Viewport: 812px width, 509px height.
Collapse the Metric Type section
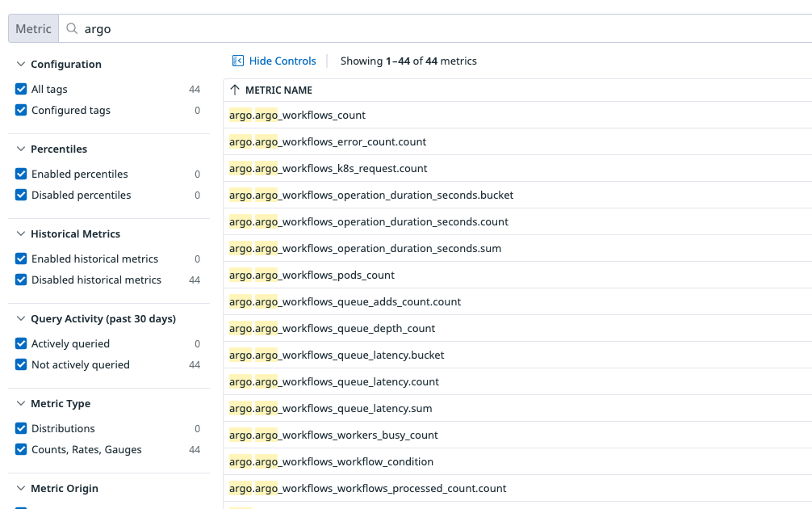point(21,403)
